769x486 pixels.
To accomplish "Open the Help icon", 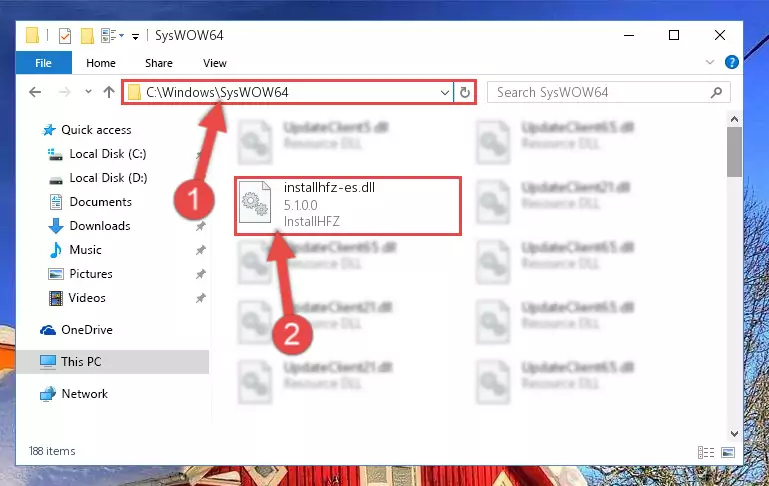I will click(731, 62).
